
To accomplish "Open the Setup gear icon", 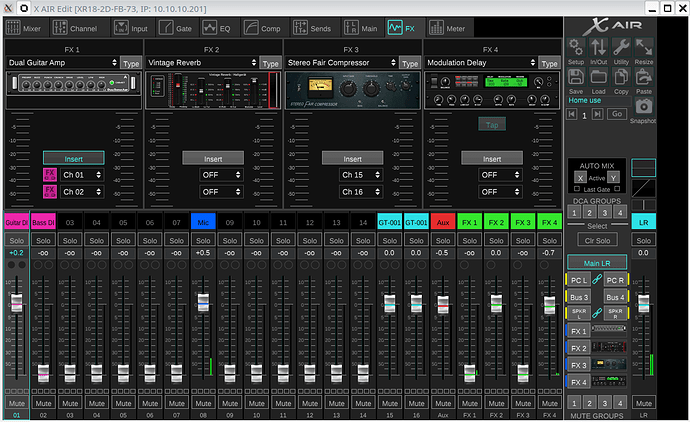I will pos(576,48).
